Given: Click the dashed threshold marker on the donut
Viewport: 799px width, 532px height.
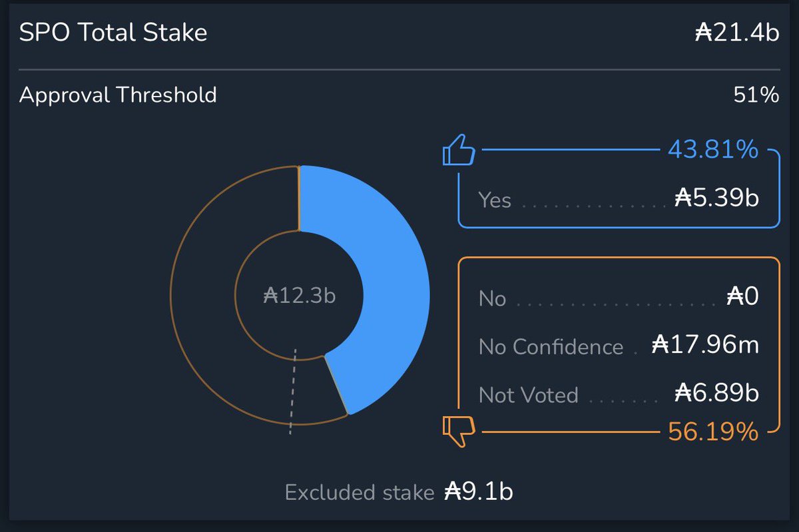Looking at the screenshot, I should pyautogui.click(x=293, y=392).
